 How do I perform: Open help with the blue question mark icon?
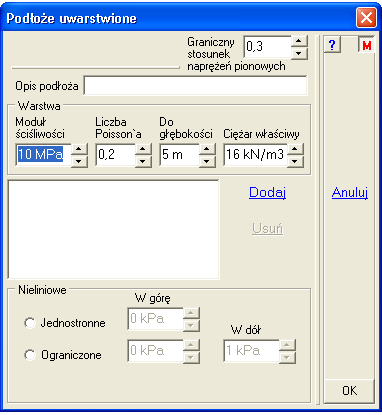pyautogui.click(x=332, y=45)
